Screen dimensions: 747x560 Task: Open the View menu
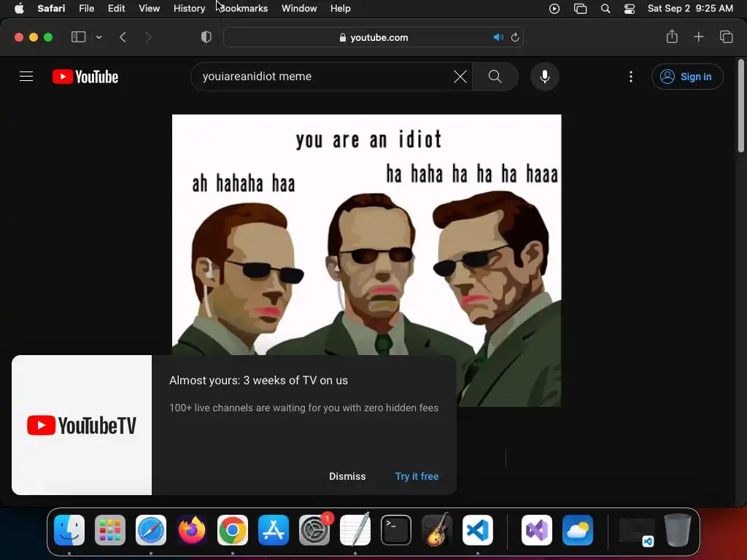149,9
